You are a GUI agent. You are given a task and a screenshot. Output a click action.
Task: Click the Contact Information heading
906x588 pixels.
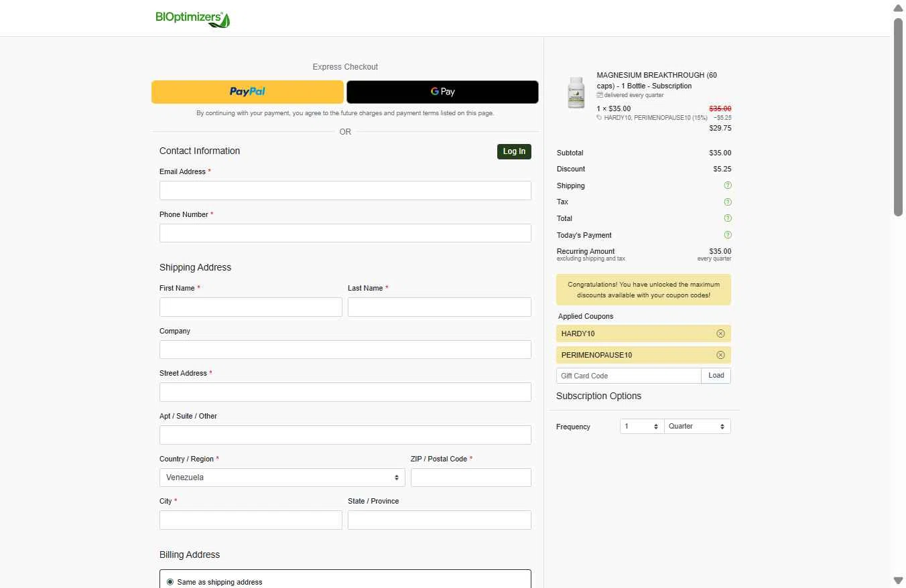pos(200,151)
